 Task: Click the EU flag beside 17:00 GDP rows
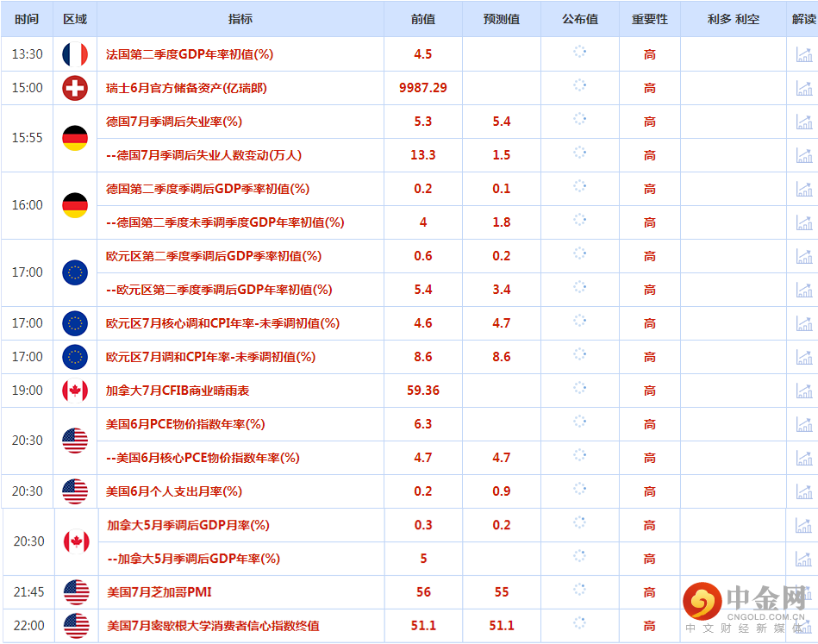[x=75, y=272]
